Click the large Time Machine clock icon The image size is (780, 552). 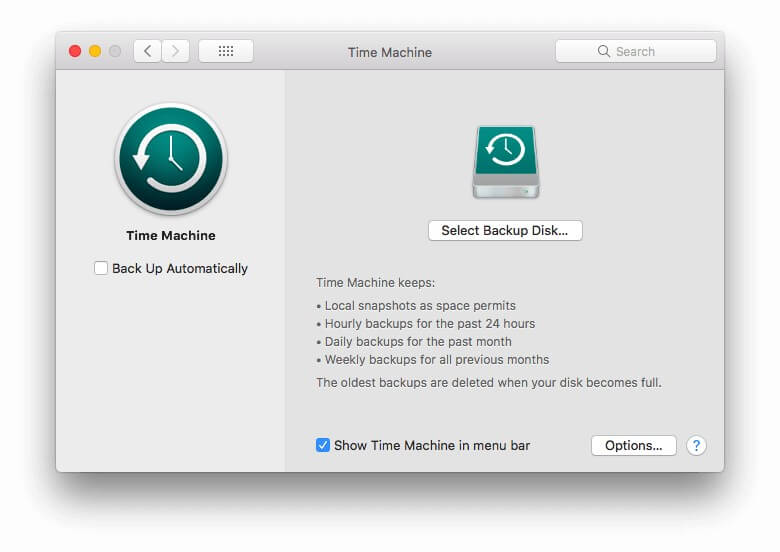(x=171, y=159)
